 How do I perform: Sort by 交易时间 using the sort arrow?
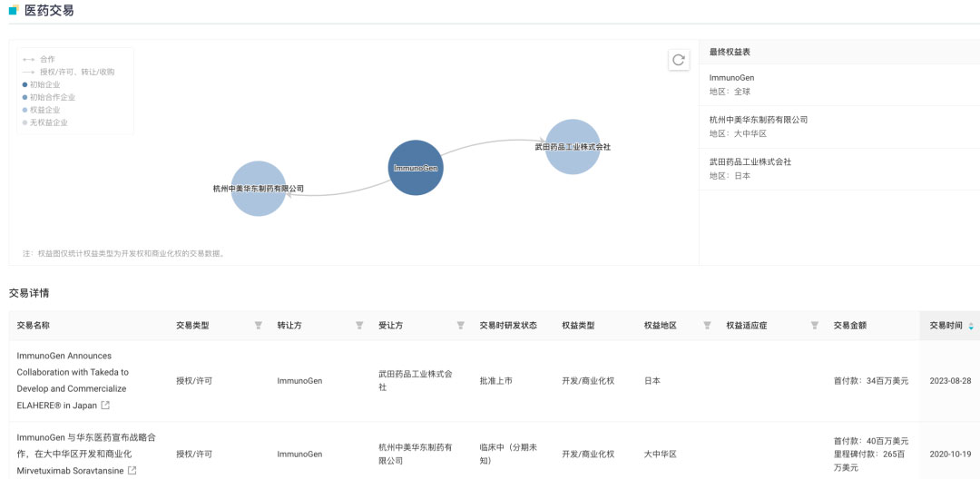coord(971,326)
